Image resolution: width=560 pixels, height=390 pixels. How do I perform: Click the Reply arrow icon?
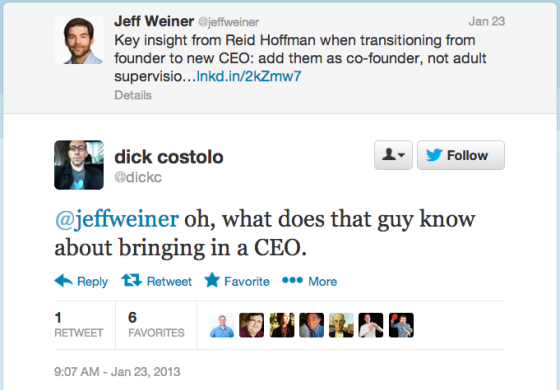coord(64,281)
